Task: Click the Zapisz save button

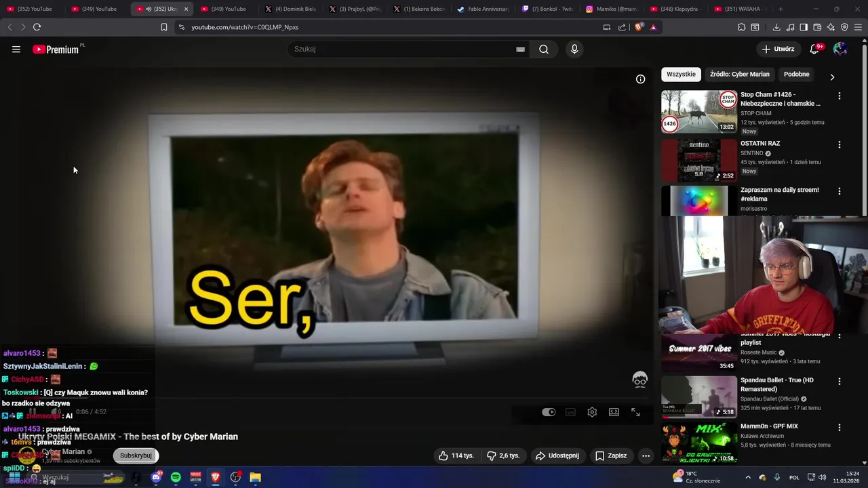Action: coord(611,455)
